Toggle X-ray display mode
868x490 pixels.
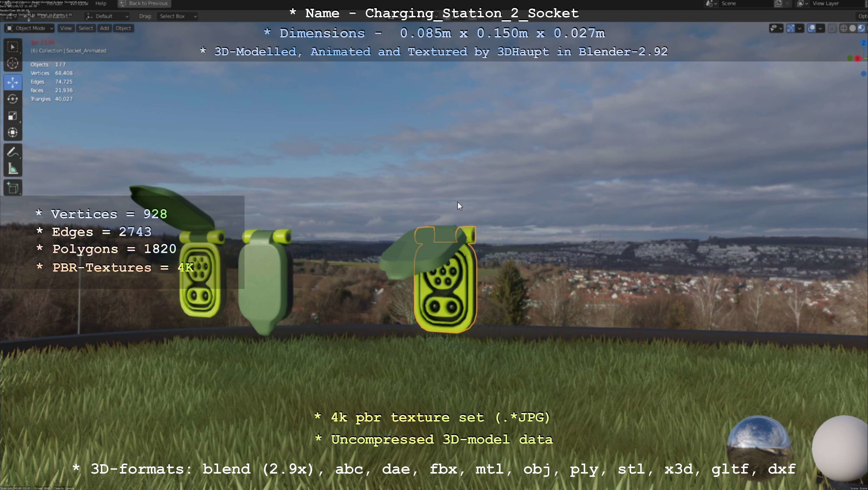coord(832,28)
